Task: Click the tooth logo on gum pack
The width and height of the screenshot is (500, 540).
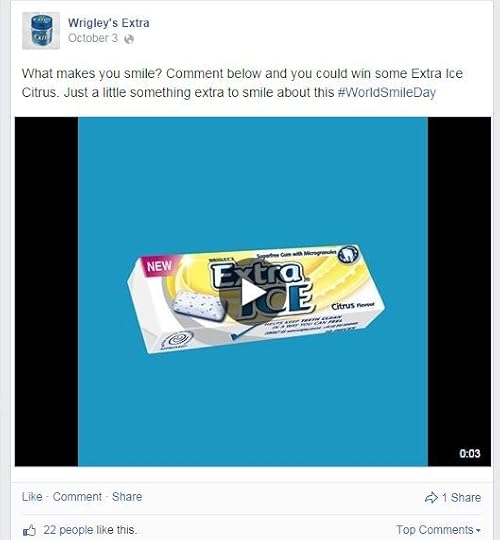Action: 348,255
